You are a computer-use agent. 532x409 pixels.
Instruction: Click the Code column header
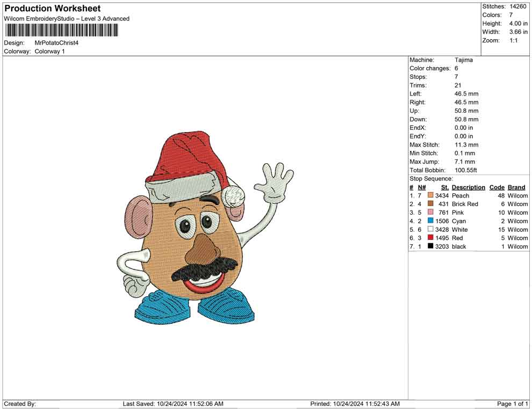(497, 187)
